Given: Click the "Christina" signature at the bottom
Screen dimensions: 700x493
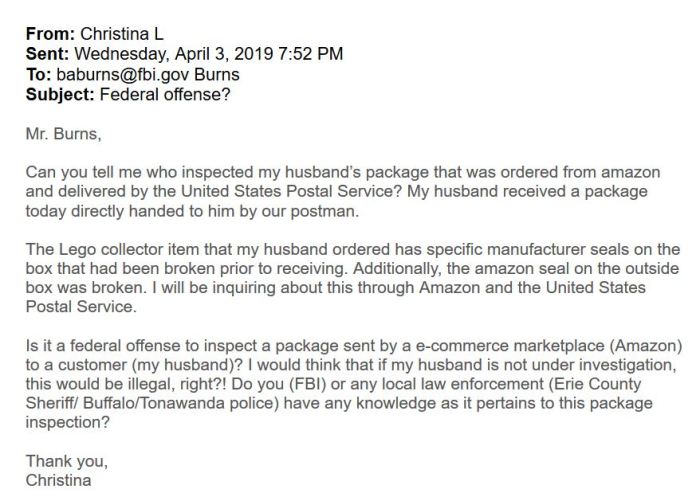Looking at the screenshot, I should [58, 480].
